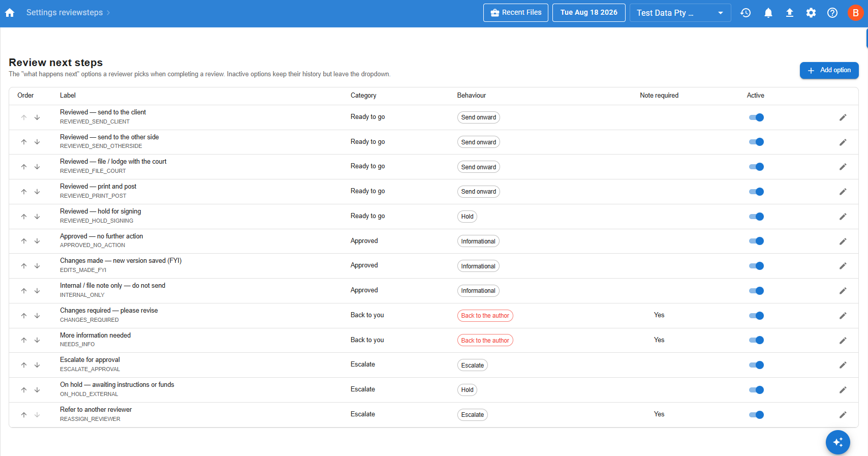
Task: Click the Note required column header
Action: [x=659, y=96]
